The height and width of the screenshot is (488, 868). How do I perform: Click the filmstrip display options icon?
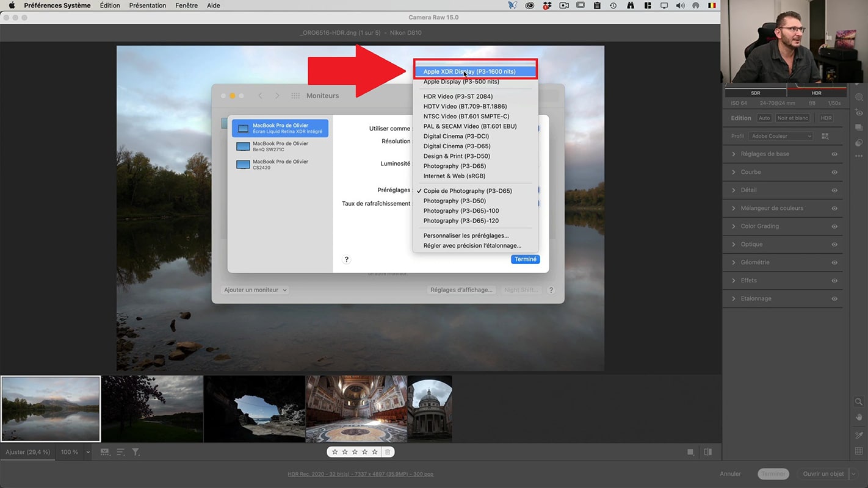point(105,452)
